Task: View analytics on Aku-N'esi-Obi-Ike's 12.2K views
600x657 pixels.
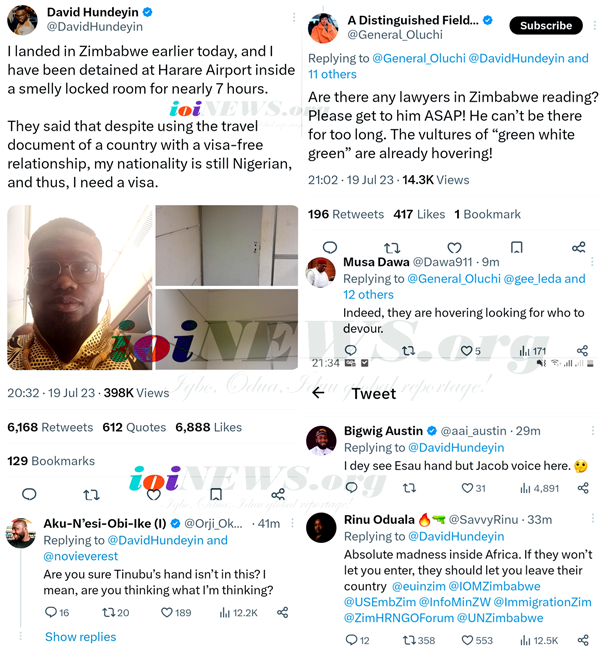Action: click(238, 612)
